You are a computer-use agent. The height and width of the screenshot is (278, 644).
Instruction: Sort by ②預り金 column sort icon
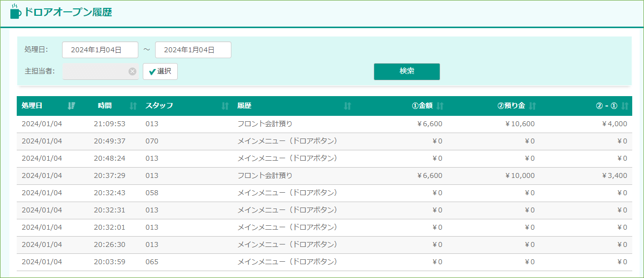[532, 105]
